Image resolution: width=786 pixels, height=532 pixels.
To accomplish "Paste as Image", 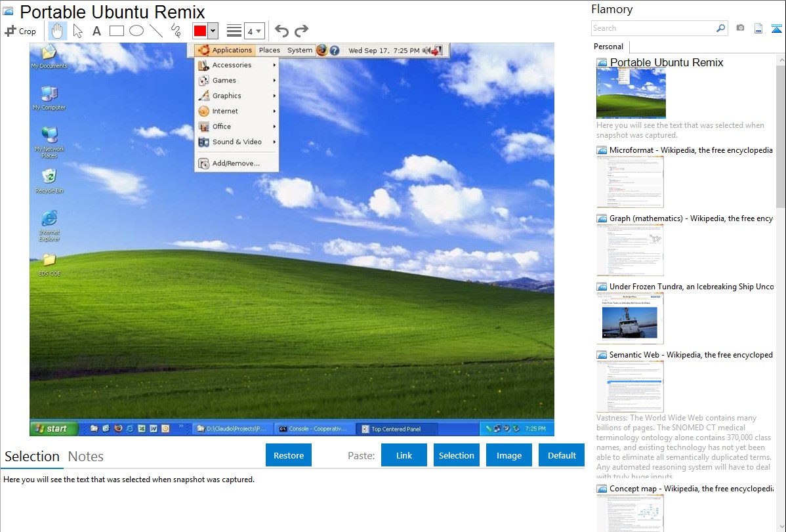I will click(508, 455).
